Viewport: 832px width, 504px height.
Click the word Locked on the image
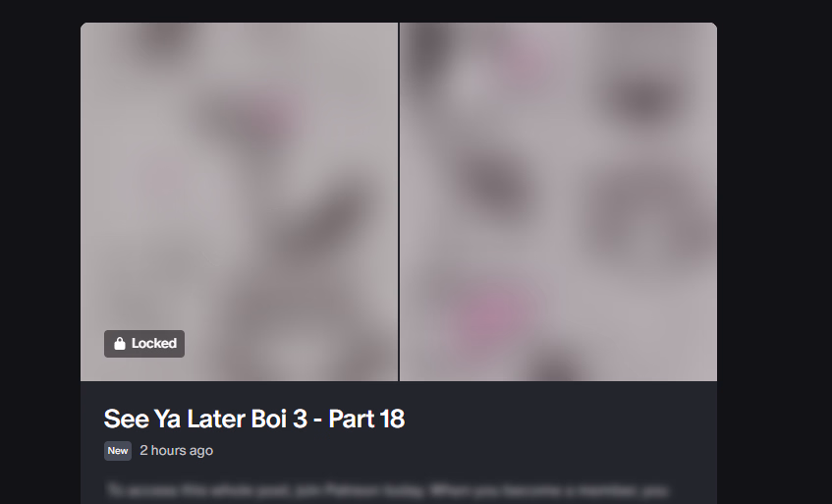154,344
